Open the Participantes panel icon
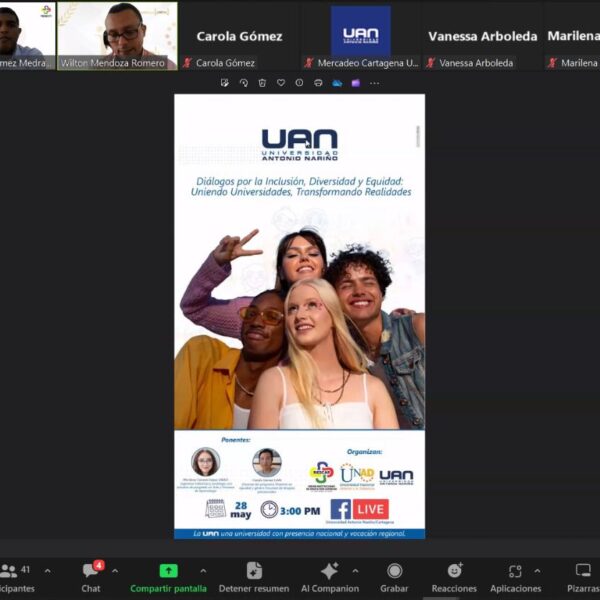The width and height of the screenshot is (600, 600). tap(8, 571)
